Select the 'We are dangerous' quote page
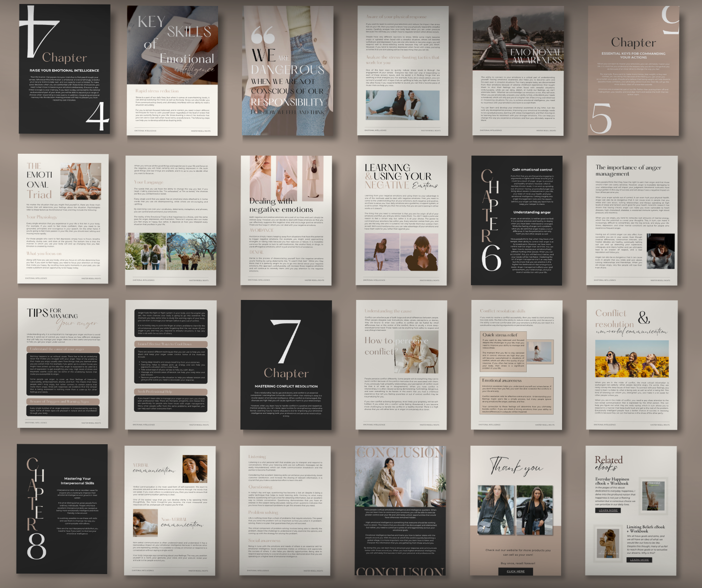This screenshot has width=702, height=588. click(288, 71)
